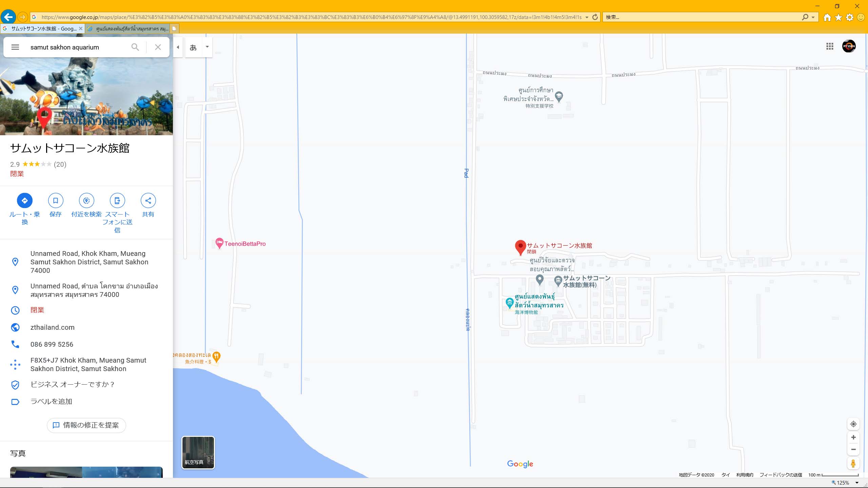Close the Google Maps tab
The height and width of the screenshot is (488, 868).
pos(81,29)
